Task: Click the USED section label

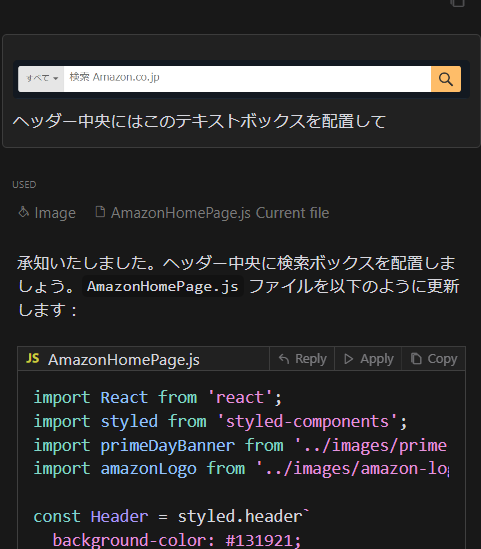Action: (24, 185)
